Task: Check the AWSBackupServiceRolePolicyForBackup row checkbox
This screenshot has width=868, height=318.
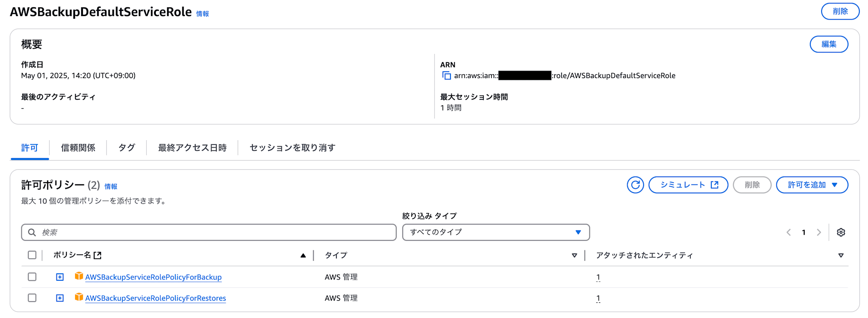Action: pos(32,277)
